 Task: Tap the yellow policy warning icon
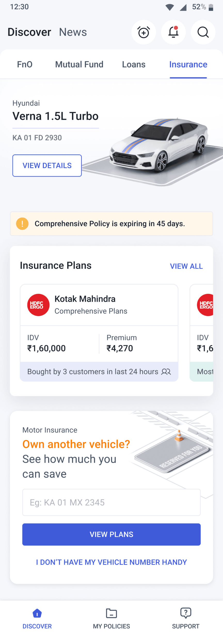tap(22, 224)
